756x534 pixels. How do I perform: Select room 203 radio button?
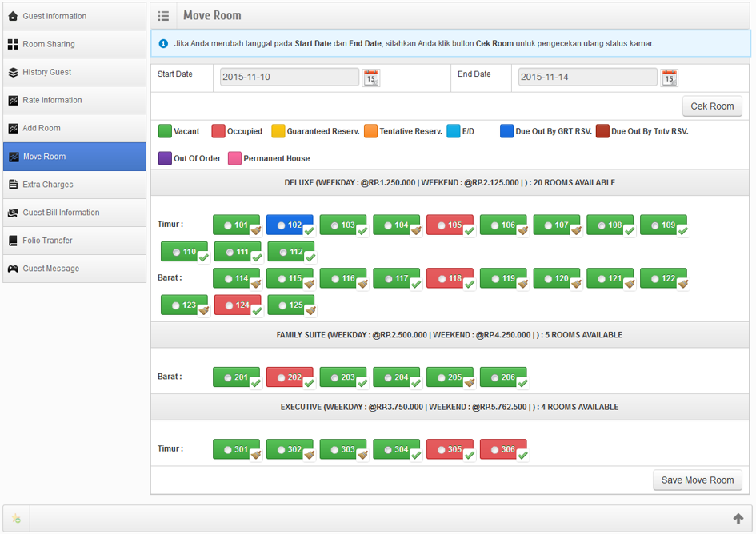click(335, 377)
